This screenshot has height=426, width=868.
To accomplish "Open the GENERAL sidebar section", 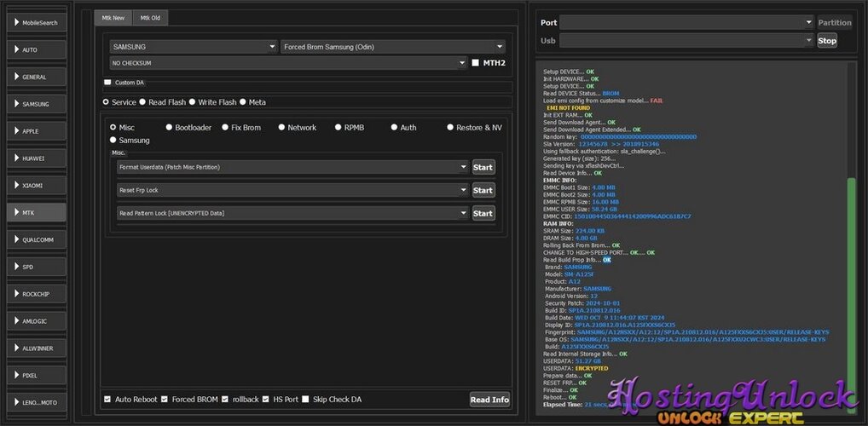I will tap(37, 77).
